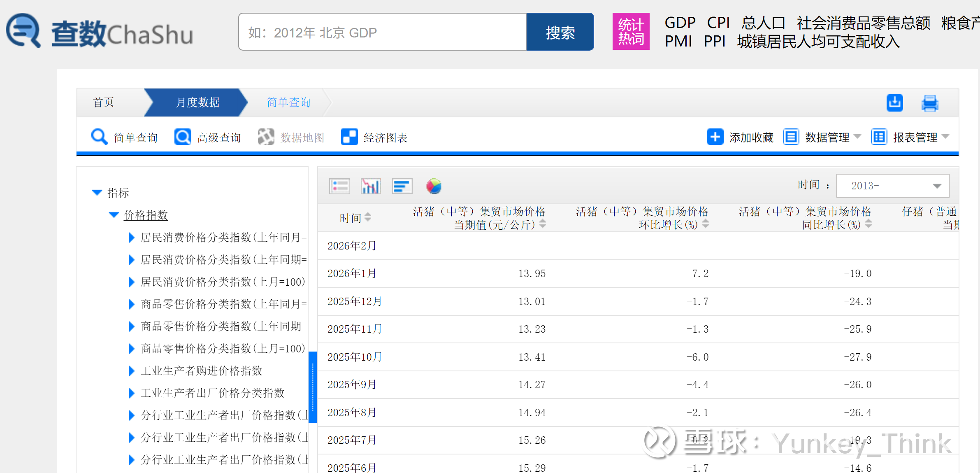Sort the 环比增长(%) column
This screenshot has height=473, width=980.
click(706, 224)
